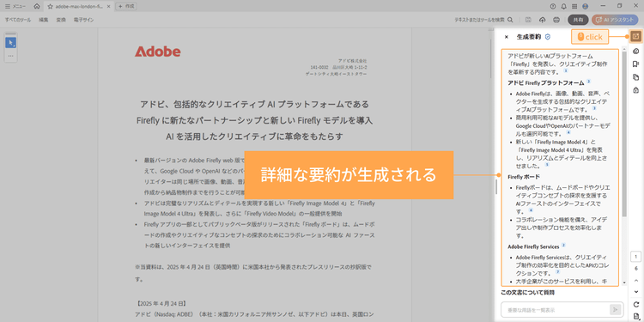Image resolution: width=644 pixels, height=322 pixels.
Task: Open the hamburger メニュー menu
Action: pos(15,7)
